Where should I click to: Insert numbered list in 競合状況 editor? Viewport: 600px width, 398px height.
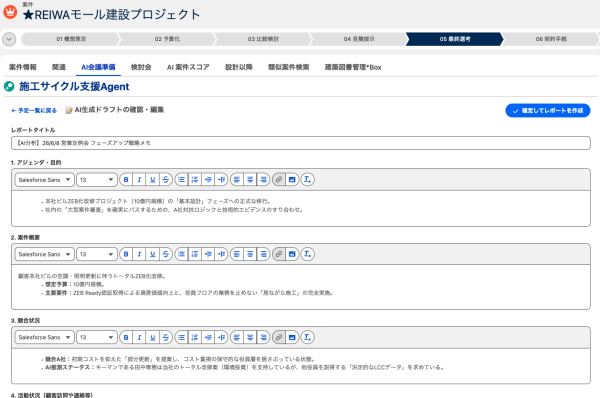click(x=195, y=338)
